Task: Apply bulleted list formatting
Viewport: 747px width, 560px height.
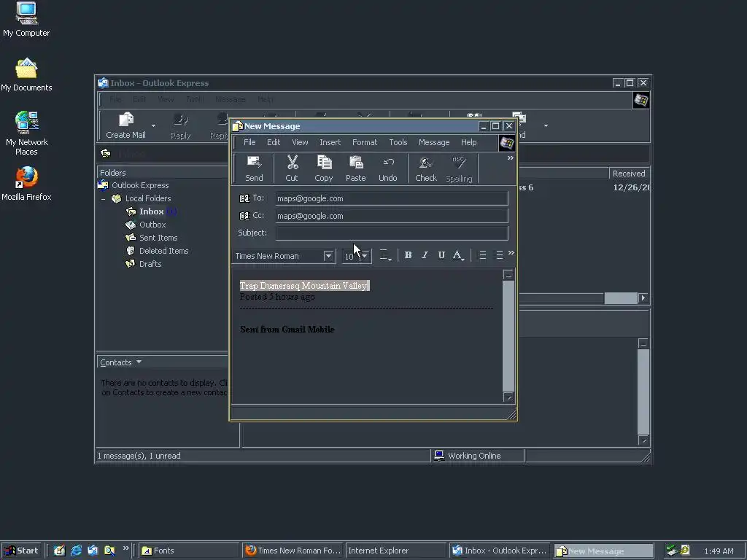Action: (499, 255)
